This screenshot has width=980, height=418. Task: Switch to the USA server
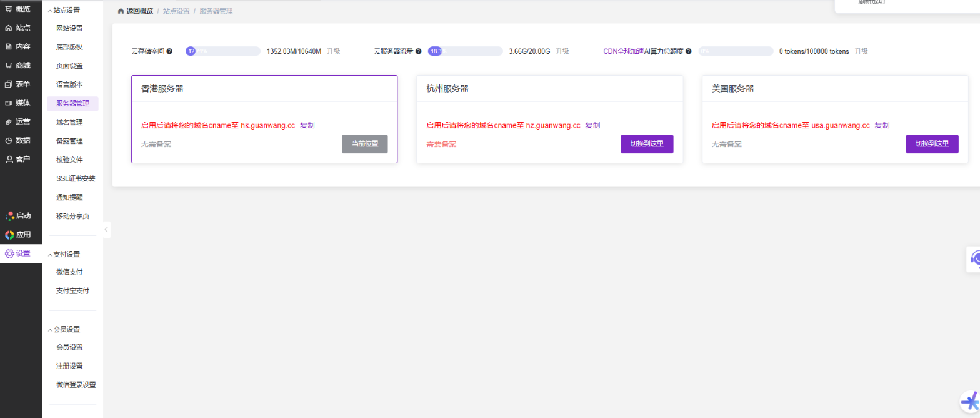point(932,144)
